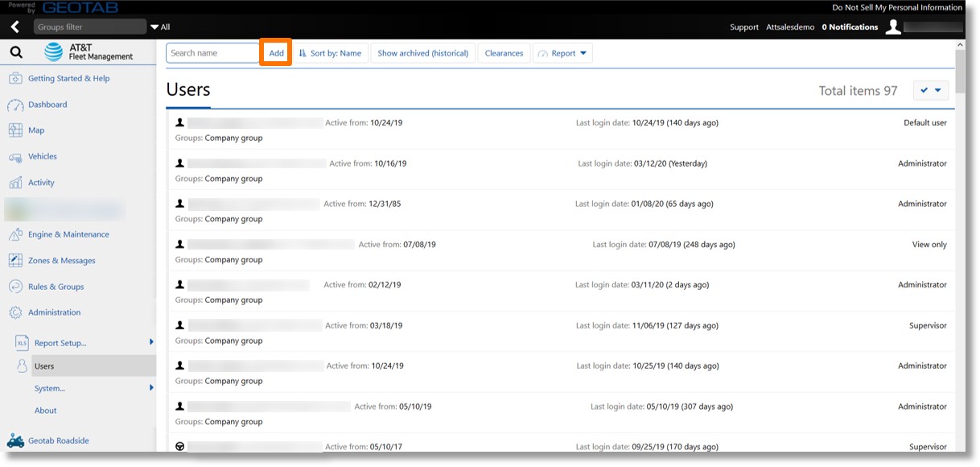
Task: Select the View only user row
Action: [x=561, y=251]
